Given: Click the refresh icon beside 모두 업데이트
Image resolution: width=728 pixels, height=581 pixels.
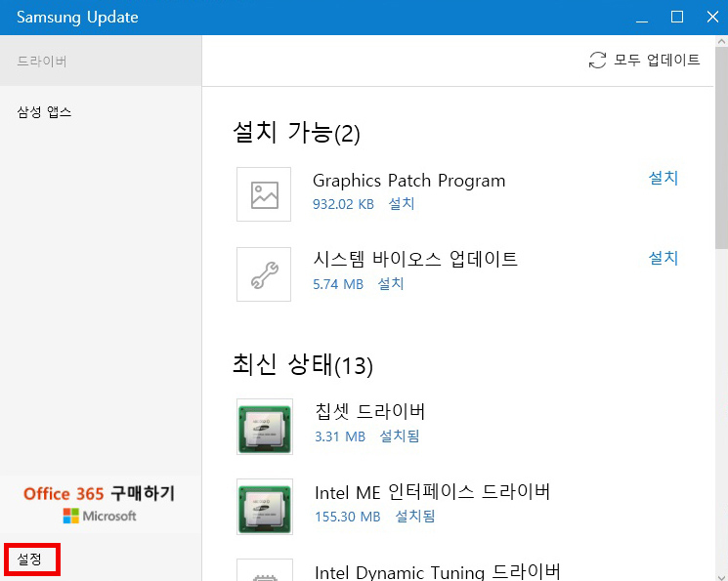Looking at the screenshot, I should click(x=597, y=60).
